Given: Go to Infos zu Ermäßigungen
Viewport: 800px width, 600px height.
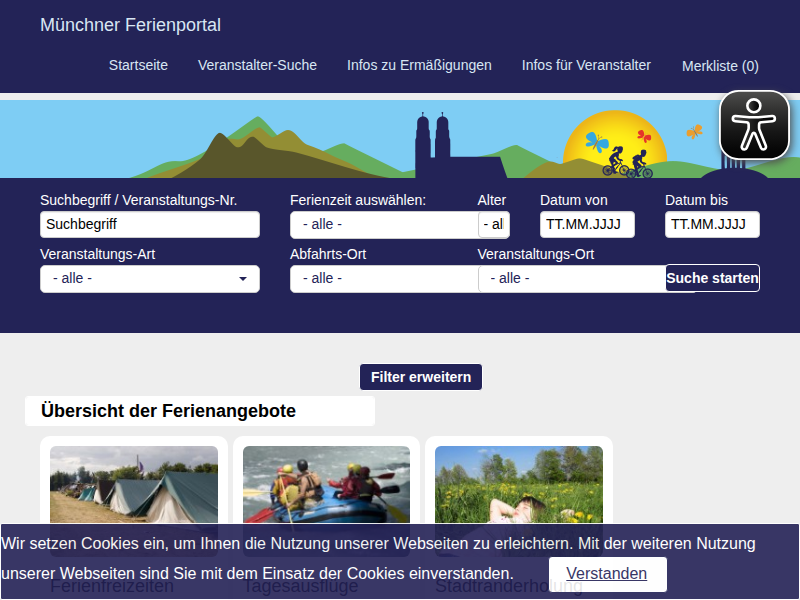Looking at the screenshot, I should pyautogui.click(x=419, y=65).
